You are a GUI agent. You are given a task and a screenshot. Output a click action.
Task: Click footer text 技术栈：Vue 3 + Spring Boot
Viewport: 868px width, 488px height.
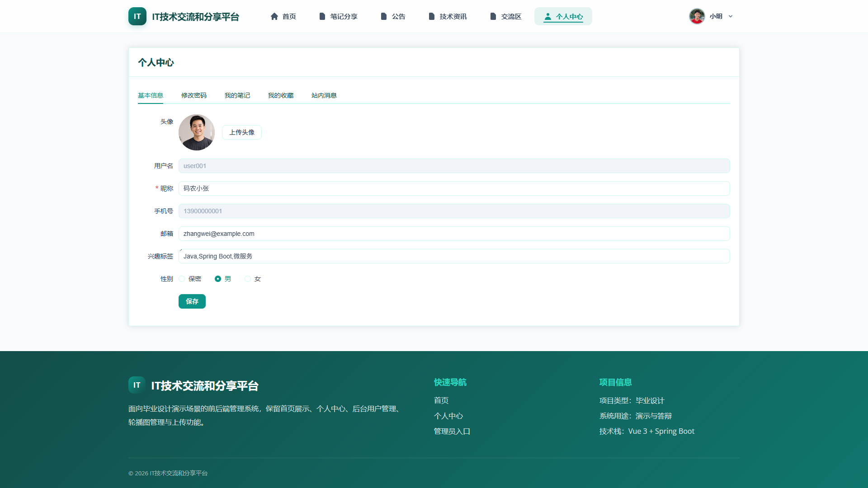click(647, 431)
